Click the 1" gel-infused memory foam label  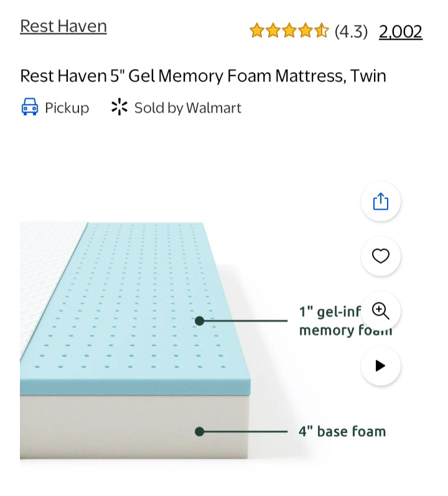point(330,321)
